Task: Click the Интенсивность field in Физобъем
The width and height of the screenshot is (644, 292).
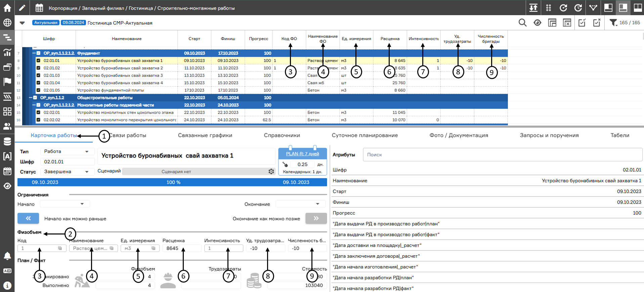Action: click(x=224, y=248)
